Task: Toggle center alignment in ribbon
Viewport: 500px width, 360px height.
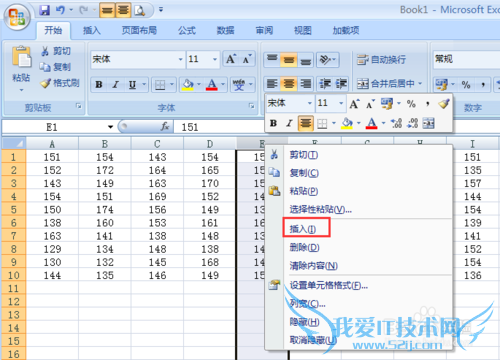Action: (289, 84)
